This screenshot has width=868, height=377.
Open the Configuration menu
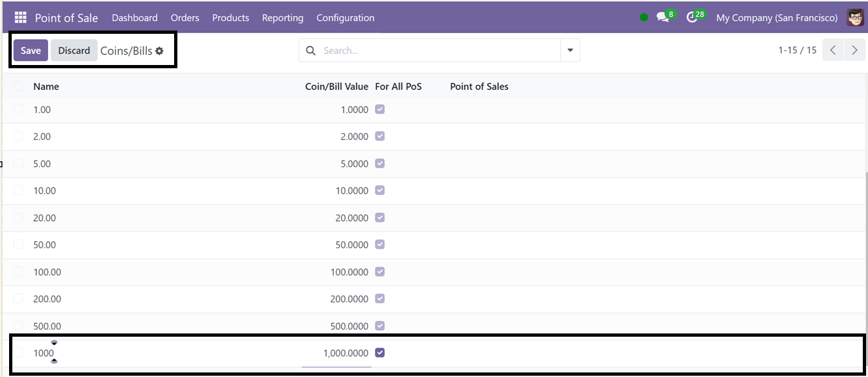pos(345,18)
